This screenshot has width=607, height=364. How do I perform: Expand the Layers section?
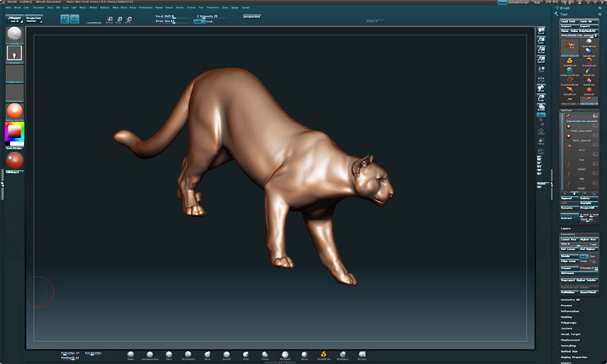click(565, 228)
